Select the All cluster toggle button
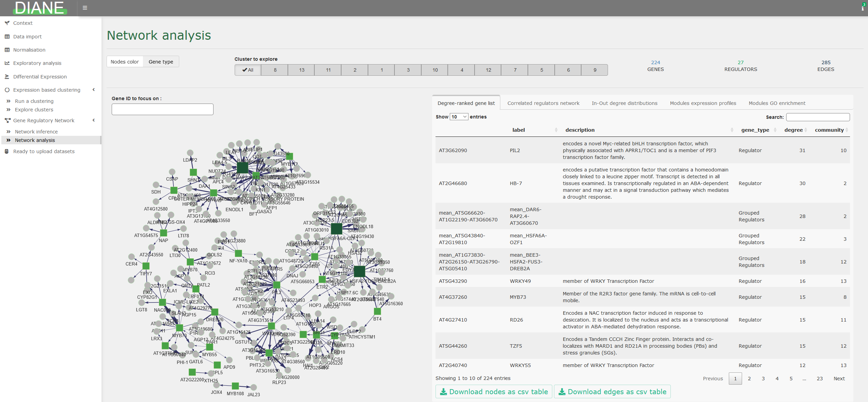Screen dimensions: 868x402 pos(248,70)
